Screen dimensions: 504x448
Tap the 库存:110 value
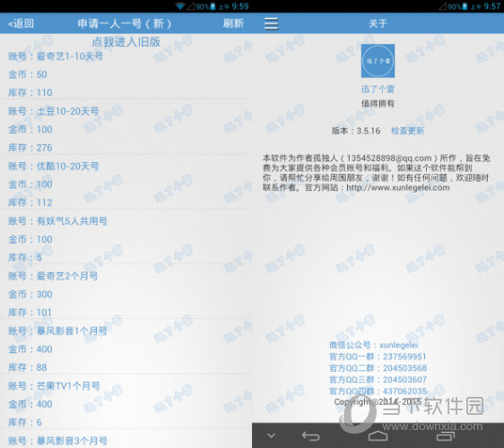(x=30, y=93)
